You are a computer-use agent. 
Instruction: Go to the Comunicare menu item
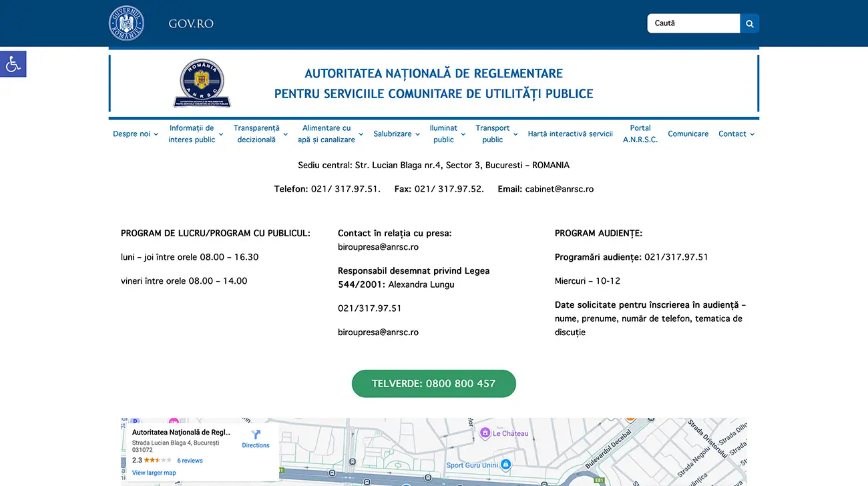[x=688, y=134]
